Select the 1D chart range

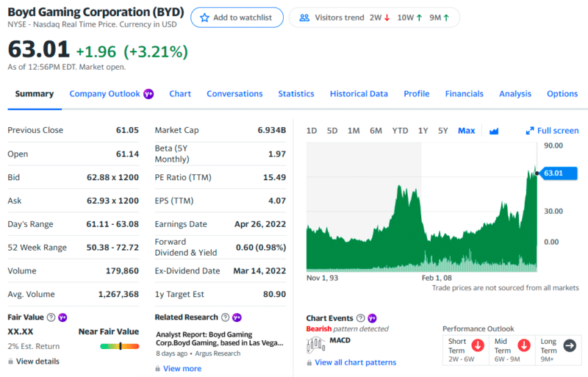point(312,131)
